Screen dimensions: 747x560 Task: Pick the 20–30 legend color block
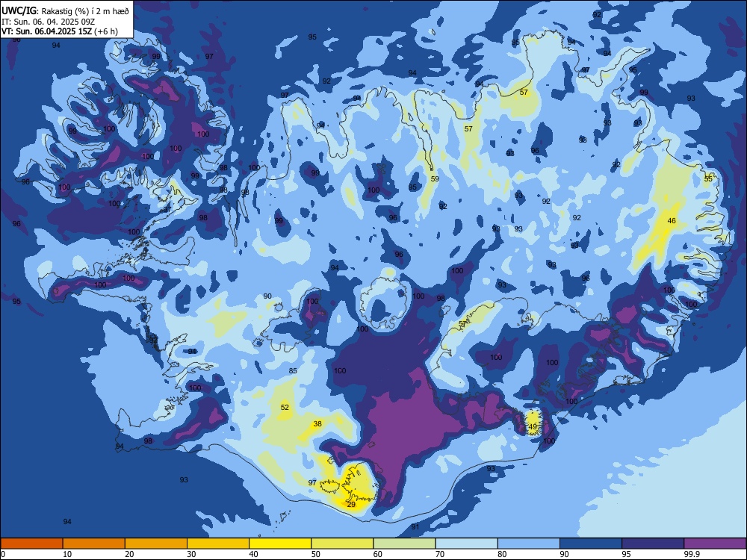click(x=156, y=544)
